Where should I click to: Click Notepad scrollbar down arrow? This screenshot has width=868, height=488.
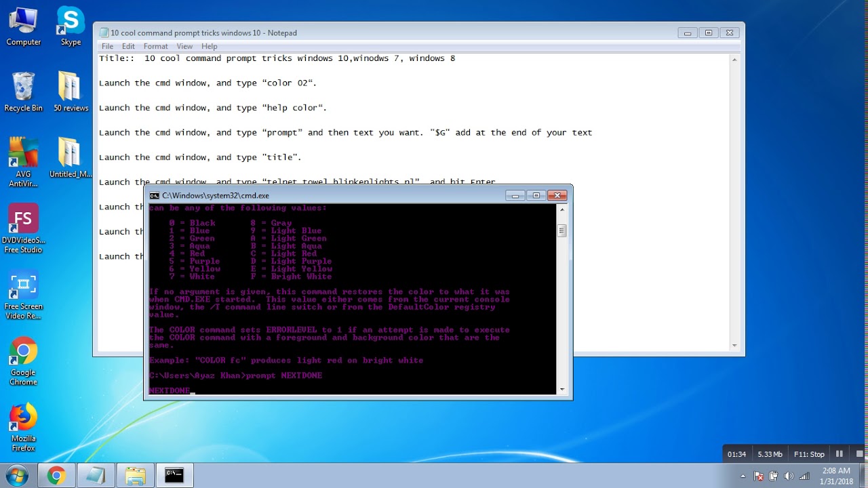tap(734, 346)
